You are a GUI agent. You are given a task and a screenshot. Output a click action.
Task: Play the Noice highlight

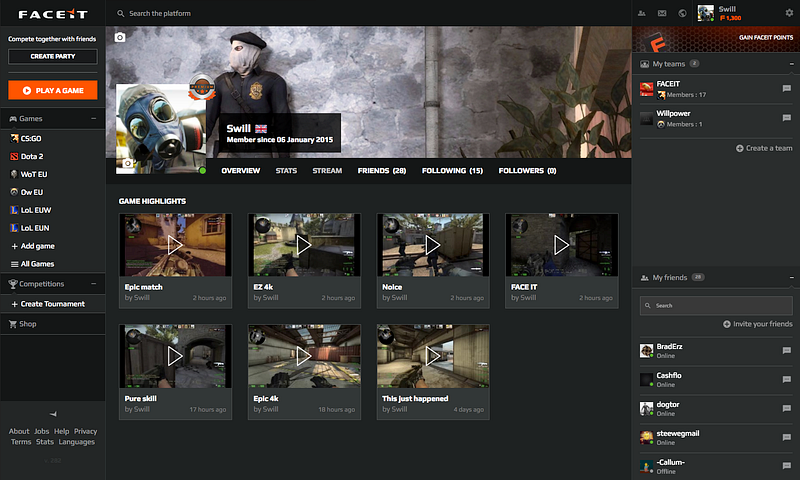click(x=433, y=245)
